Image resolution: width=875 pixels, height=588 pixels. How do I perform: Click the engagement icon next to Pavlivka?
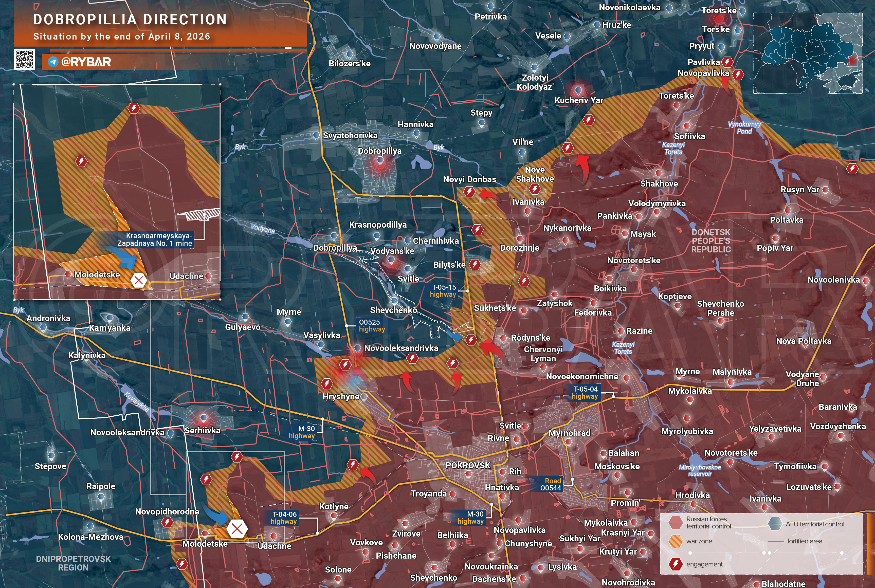coord(727,62)
